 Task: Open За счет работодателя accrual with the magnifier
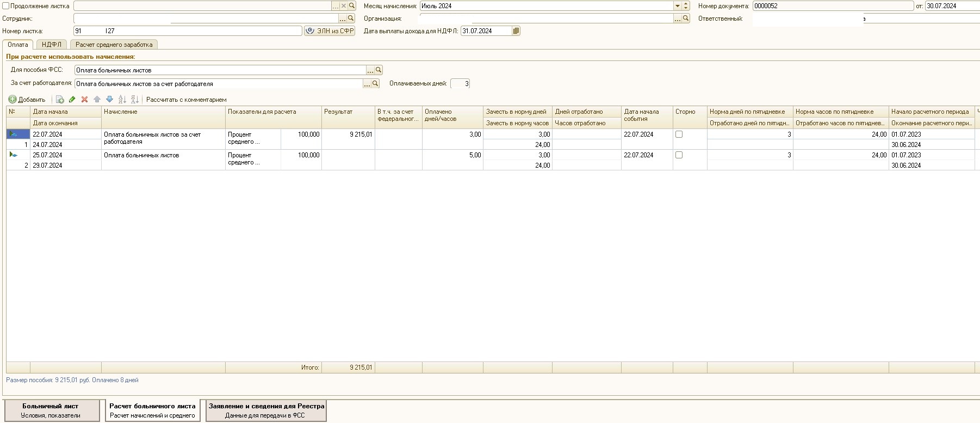375,84
